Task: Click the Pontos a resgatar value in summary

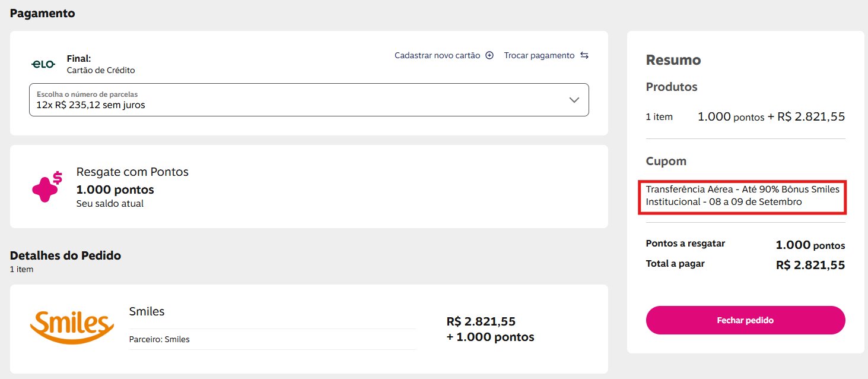Action: tap(810, 245)
